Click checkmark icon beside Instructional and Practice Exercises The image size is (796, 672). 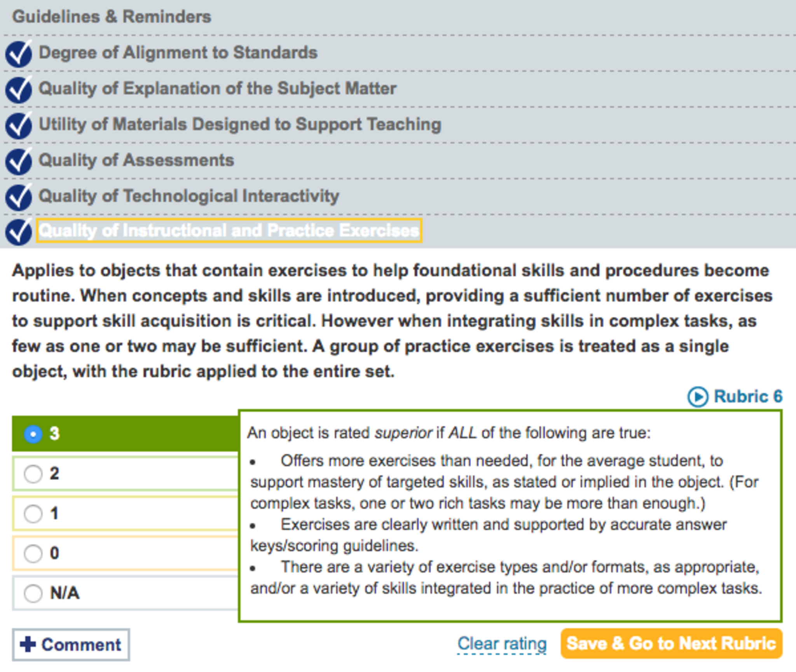pos(18,232)
